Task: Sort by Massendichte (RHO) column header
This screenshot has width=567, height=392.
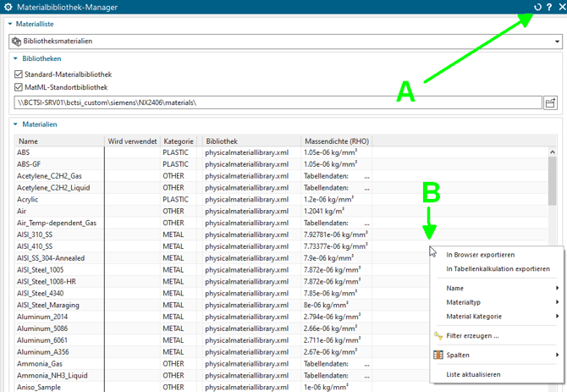Action: click(336, 141)
